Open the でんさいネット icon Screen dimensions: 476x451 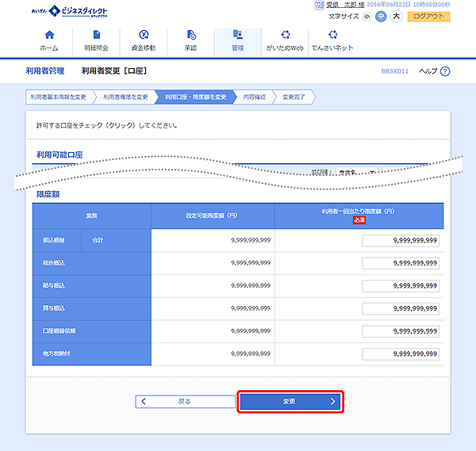(332, 35)
